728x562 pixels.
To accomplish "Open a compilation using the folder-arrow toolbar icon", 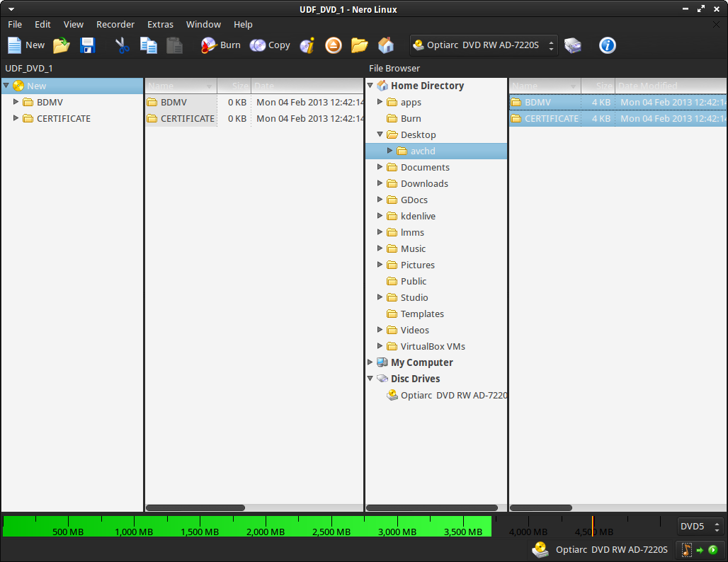I will click(62, 45).
